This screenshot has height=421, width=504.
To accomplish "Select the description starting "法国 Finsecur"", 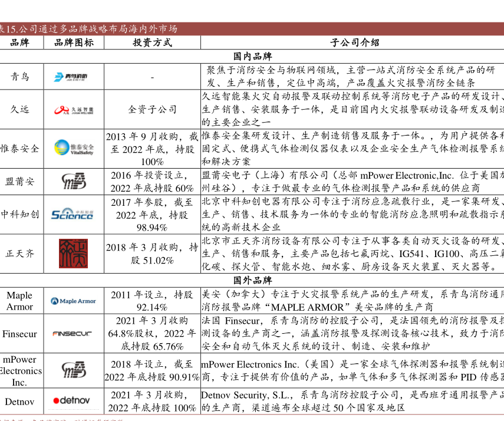I will [353, 334].
